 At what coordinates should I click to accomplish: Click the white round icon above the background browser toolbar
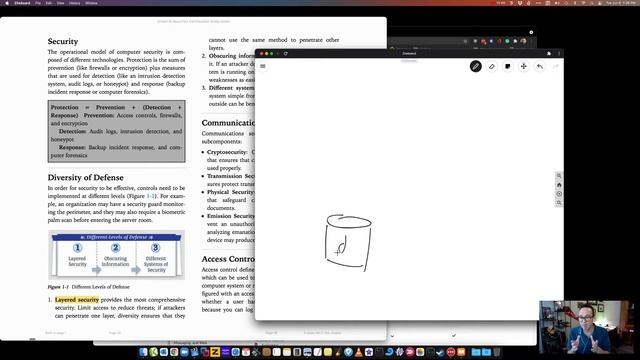(x=531, y=32)
